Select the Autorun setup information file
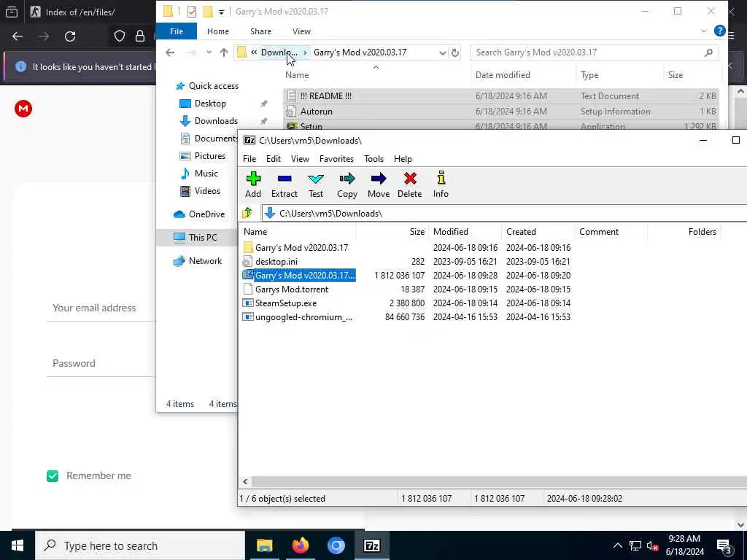The height and width of the screenshot is (560, 747). tap(500, 112)
